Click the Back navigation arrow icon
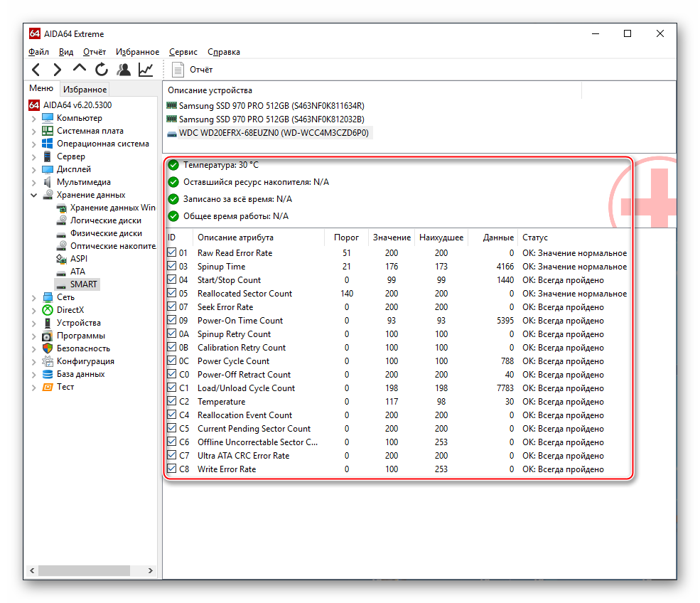This screenshot has width=700, height=603. 36,70
